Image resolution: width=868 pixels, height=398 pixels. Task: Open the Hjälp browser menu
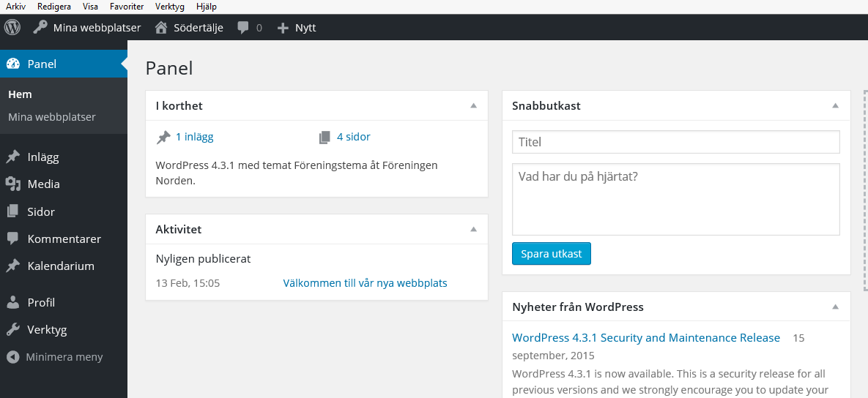point(207,7)
